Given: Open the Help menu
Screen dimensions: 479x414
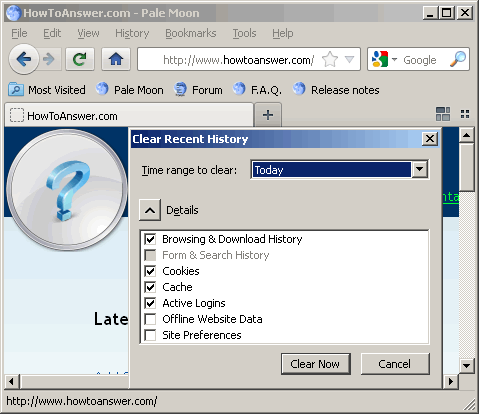Looking at the screenshot, I should tap(283, 33).
